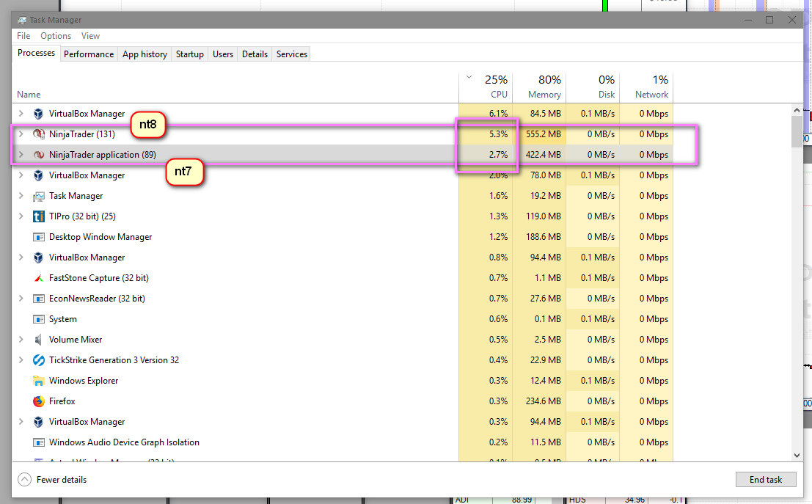Switch to the Services tab
812x504 pixels.
click(291, 54)
